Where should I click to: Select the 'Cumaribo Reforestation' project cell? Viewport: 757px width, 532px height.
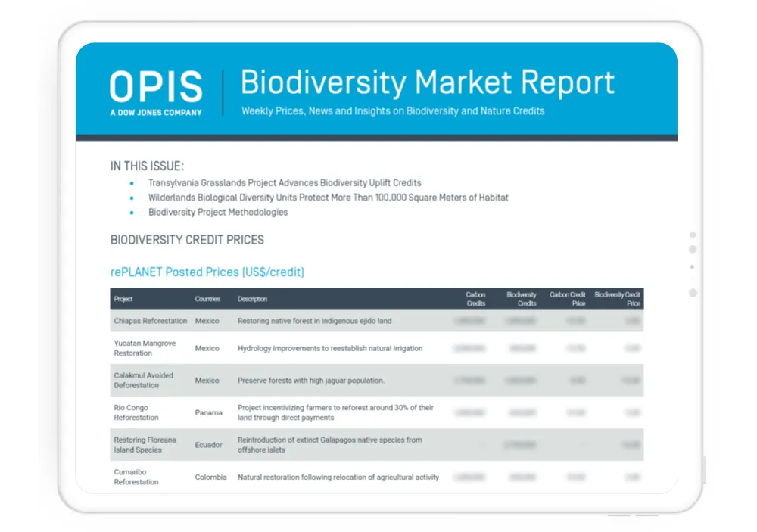(x=136, y=477)
